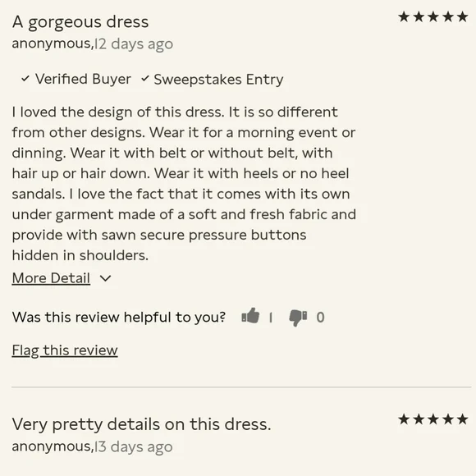476x476 pixels.
Task: Click the unhelpful vote count of 0
Action: [320, 318]
